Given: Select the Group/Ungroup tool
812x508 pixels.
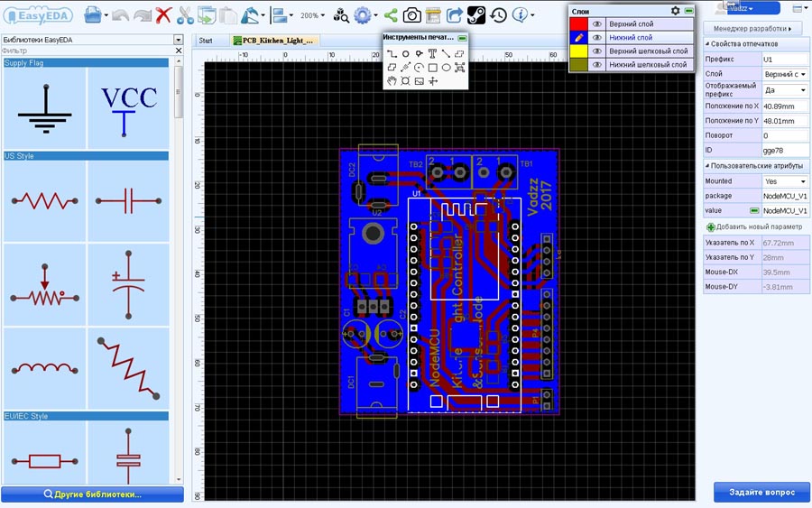Looking at the screenshot, I should pos(459,68).
